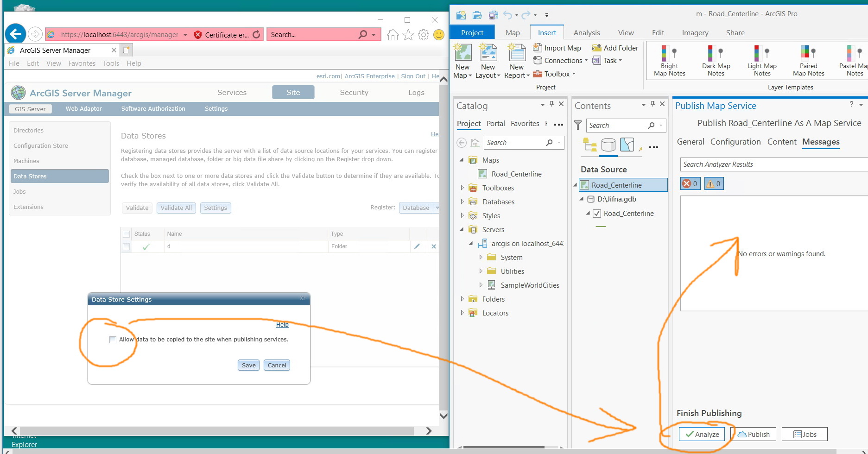This screenshot has height=454, width=868.
Task: Select Bright Map Notes layer template
Action: (x=669, y=61)
